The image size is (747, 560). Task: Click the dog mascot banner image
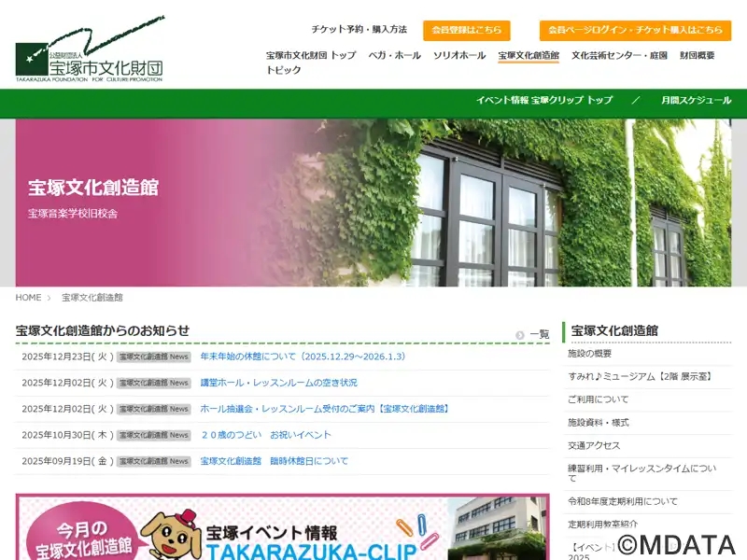pyautogui.click(x=282, y=529)
